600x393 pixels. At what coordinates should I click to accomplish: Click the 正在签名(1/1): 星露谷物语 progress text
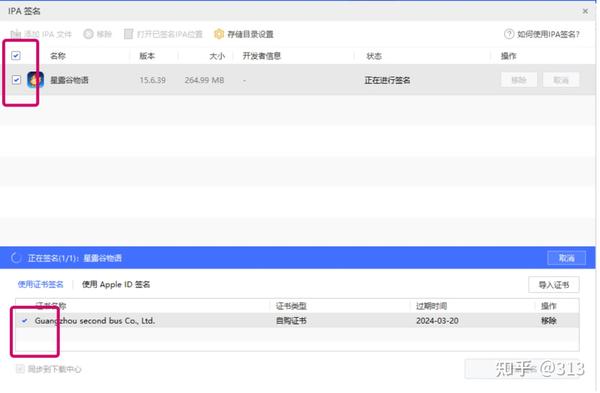point(75,258)
